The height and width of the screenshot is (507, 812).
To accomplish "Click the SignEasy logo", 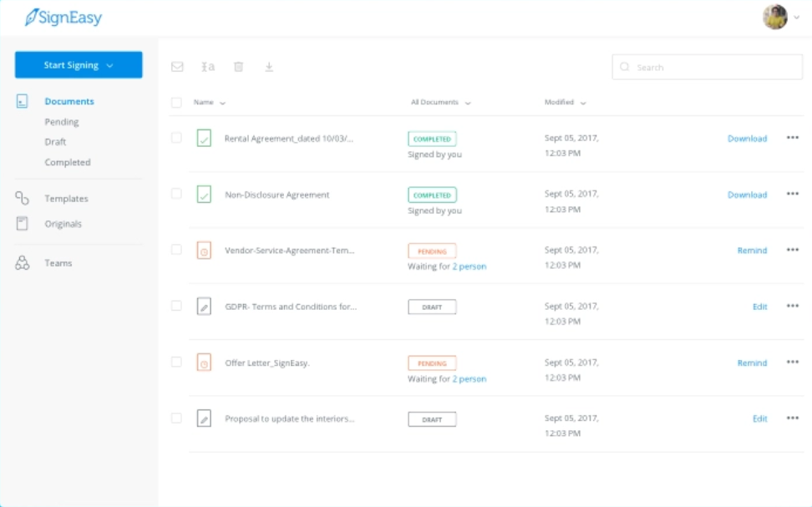I will pos(63,17).
